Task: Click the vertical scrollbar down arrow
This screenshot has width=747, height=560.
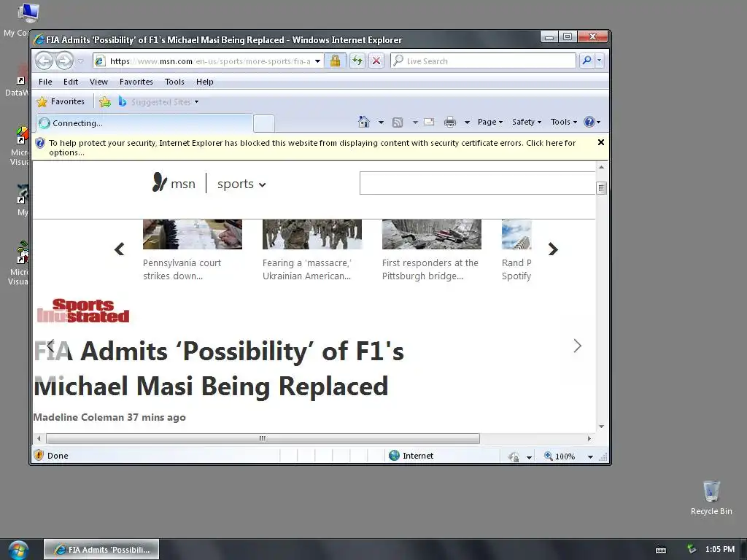Action: 601,427
